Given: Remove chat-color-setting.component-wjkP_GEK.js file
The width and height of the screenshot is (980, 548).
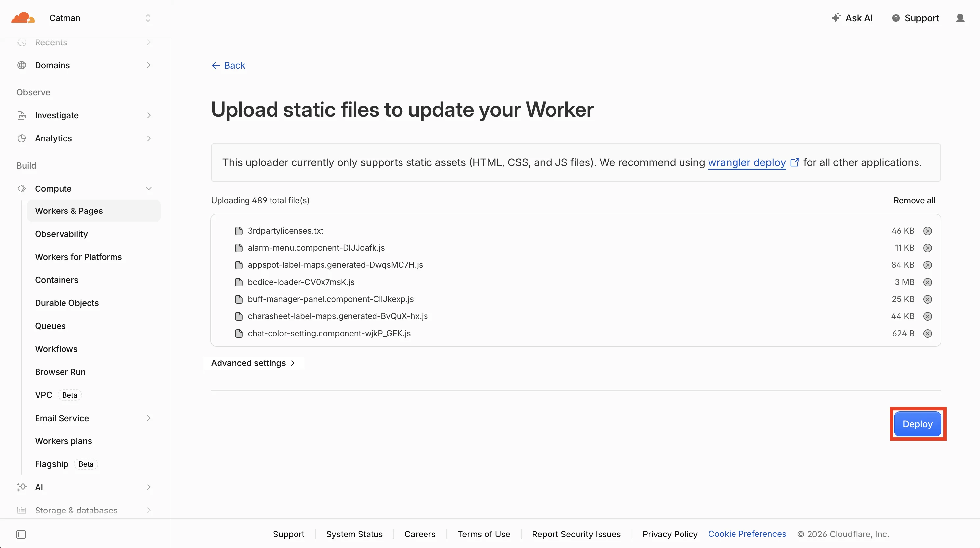Looking at the screenshot, I should tap(927, 334).
